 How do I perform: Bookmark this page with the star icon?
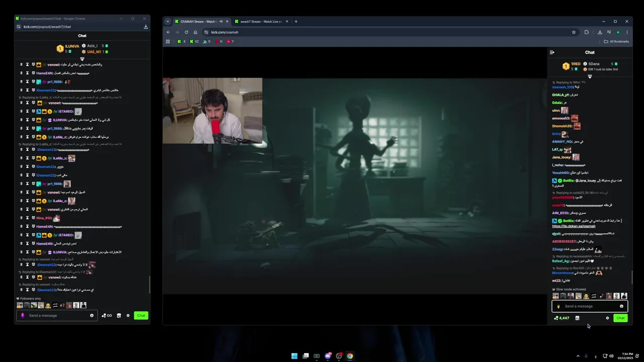[x=574, y=32]
